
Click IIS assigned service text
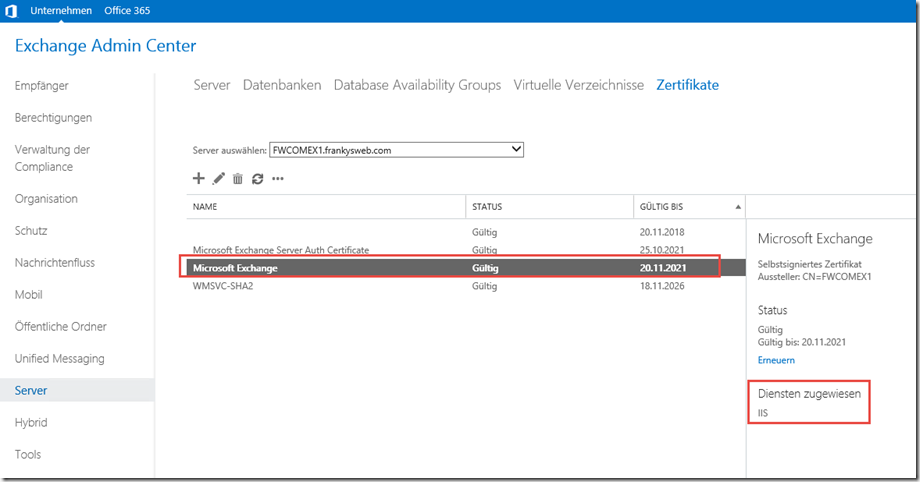pos(763,413)
